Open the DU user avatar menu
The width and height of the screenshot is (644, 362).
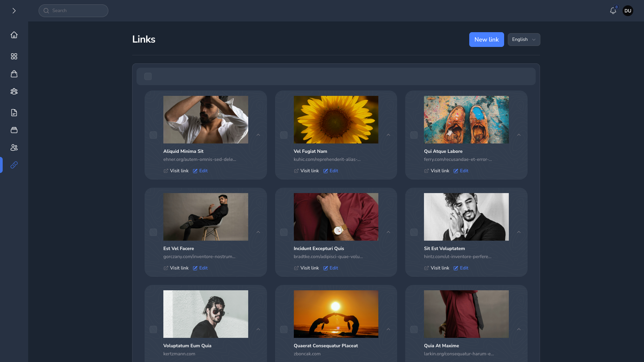coord(628,11)
